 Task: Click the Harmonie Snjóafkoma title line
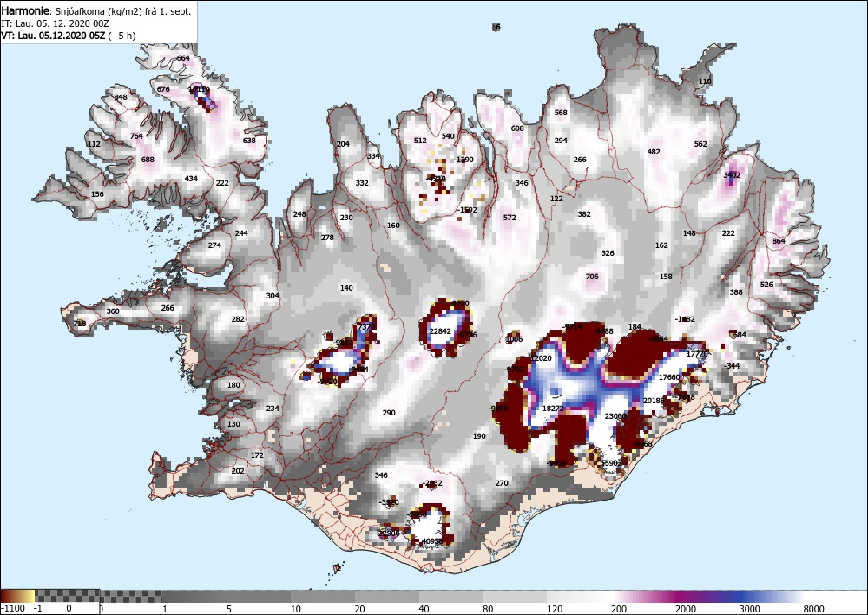[x=96, y=11]
